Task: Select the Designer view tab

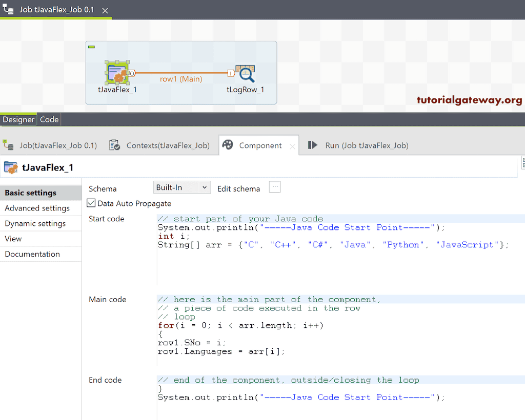Action: coord(18,119)
